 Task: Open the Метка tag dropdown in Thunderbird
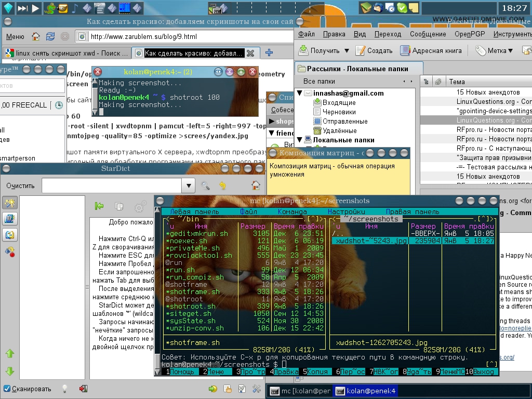pyautogui.click(x=494, y=50)
